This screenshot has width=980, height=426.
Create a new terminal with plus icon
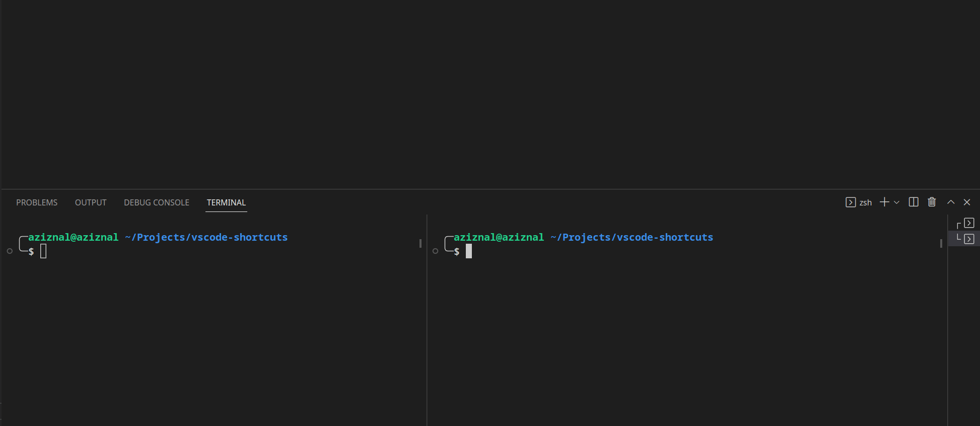coord(884,202)
